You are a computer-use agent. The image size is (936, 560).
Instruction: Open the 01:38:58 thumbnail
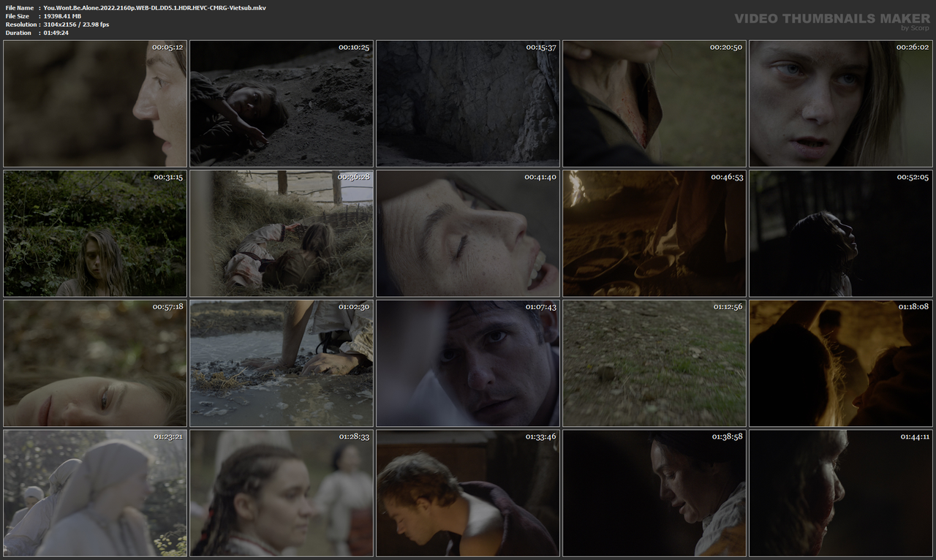pyautogui.click(x=654, y=493)
